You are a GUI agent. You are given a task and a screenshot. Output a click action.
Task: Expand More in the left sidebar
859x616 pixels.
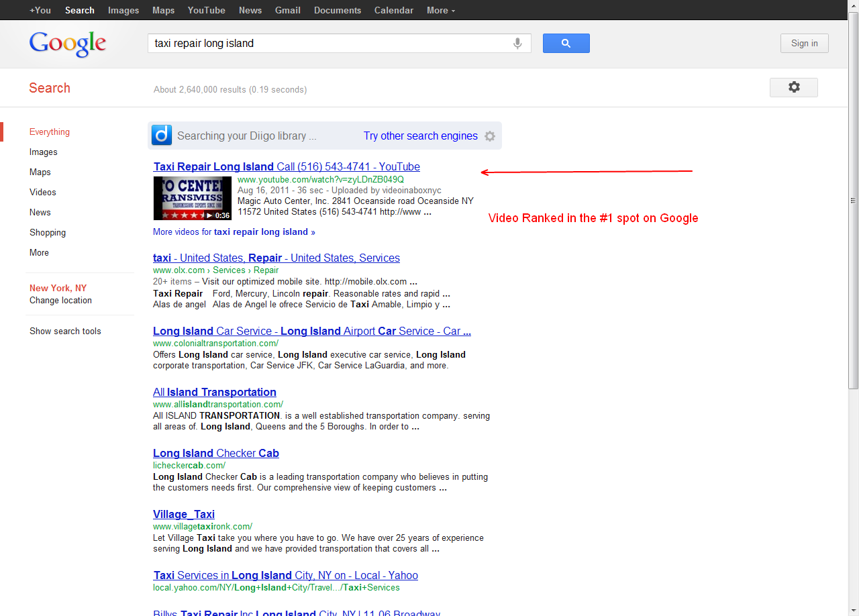pyautogui.click(x=39, y=253)
